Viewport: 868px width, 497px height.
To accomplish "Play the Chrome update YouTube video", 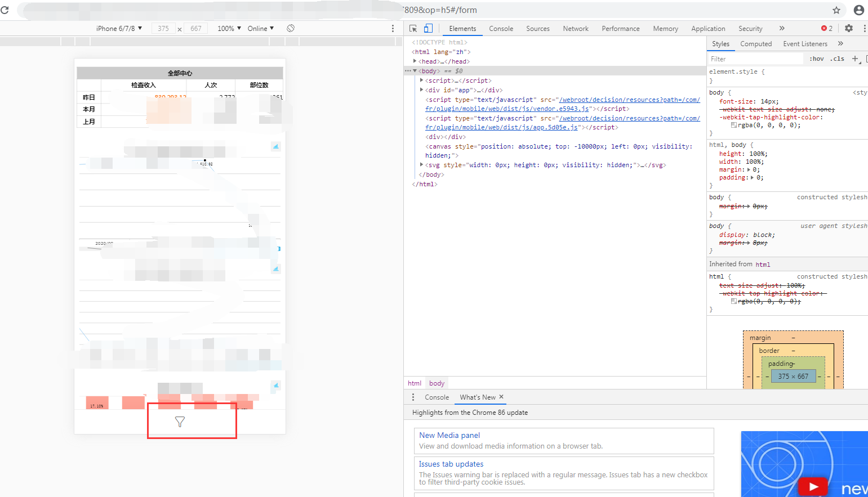I will tap(813, 486).
